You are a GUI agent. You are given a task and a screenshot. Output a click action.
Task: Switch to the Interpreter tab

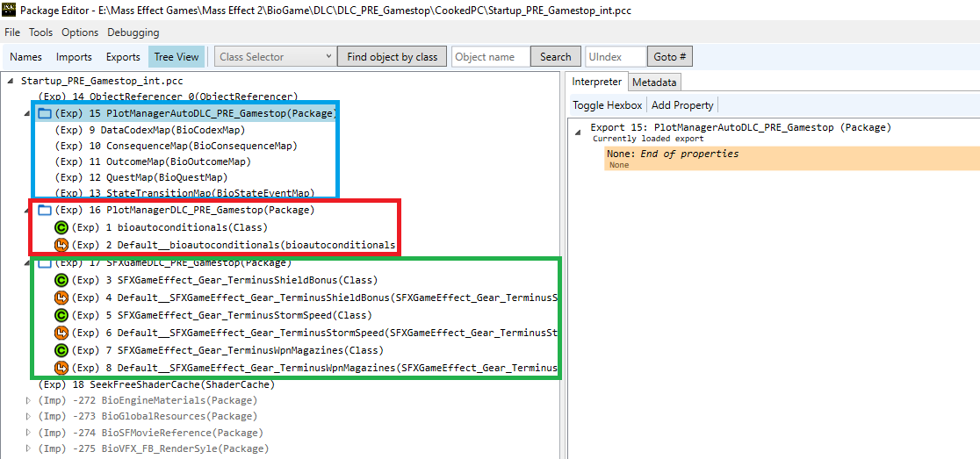[597, 82]
